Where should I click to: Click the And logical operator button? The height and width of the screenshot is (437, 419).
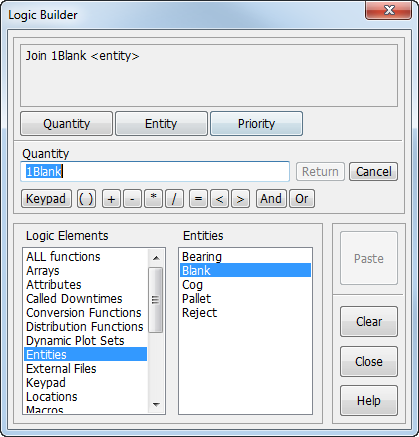click(271, 199)
